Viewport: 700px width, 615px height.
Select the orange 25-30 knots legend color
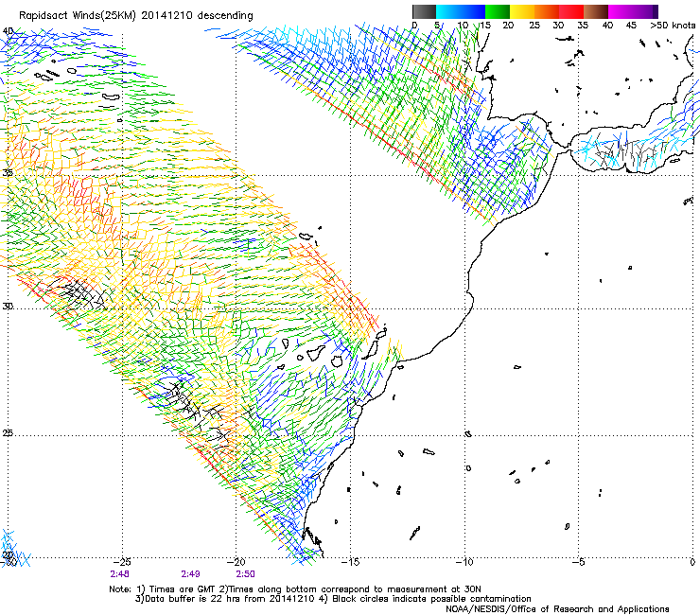click(547, 11)
